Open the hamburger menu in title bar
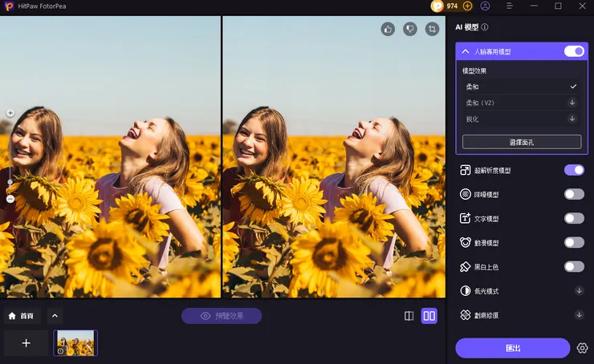Screen dimensions: 594x364 [510, 6]
